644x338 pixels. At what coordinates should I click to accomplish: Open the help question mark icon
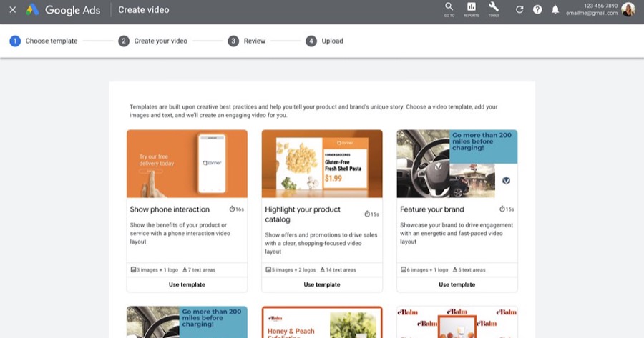(x=537, y=10)
